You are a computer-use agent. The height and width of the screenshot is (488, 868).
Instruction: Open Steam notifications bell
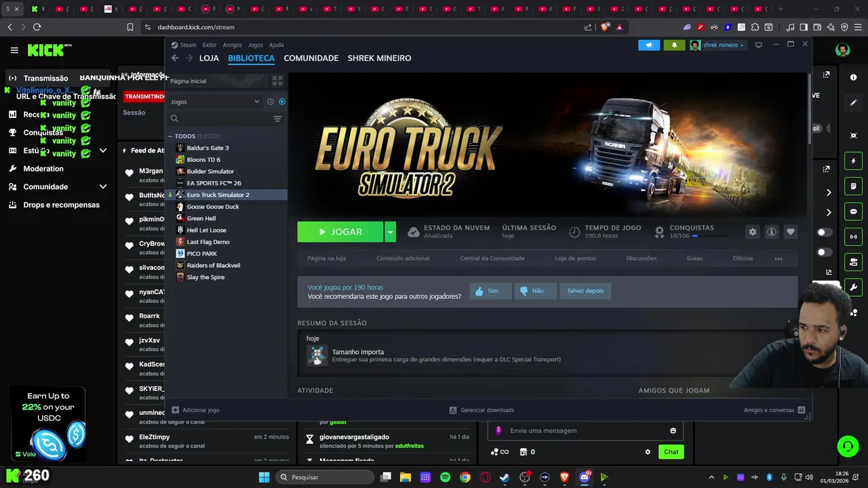674,45
